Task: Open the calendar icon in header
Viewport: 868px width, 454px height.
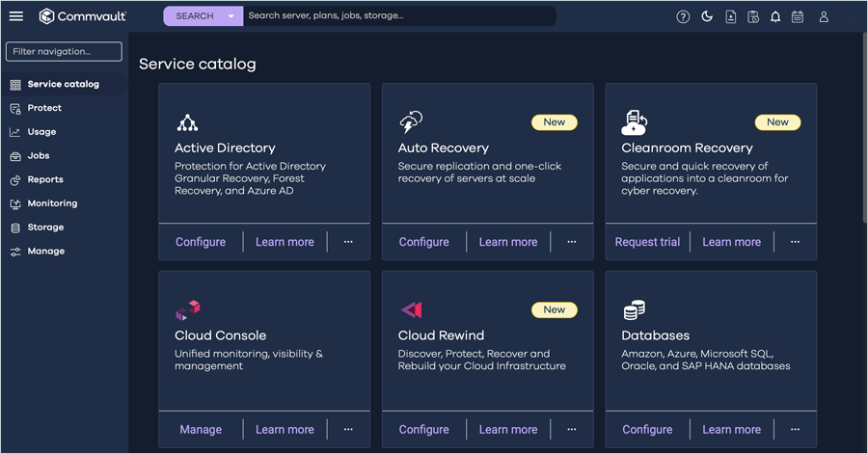Action: point(798,16)
